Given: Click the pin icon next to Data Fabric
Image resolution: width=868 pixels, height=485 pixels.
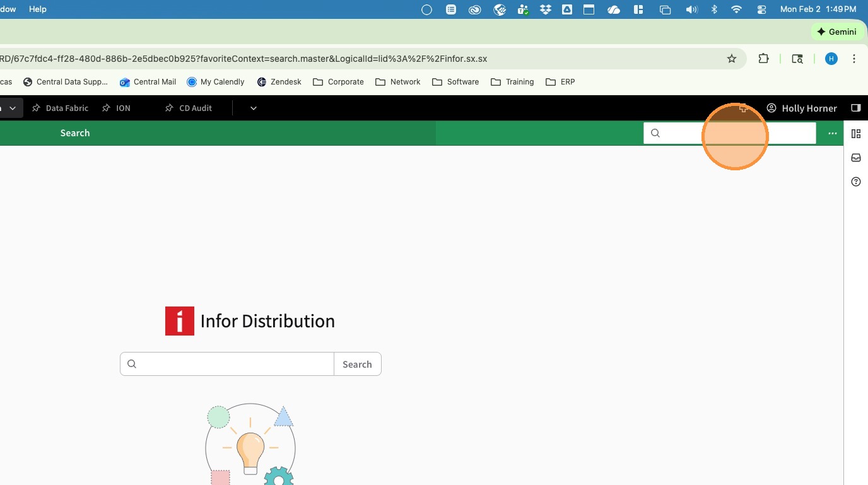Looking at the screenshot, I should (36, 108).
